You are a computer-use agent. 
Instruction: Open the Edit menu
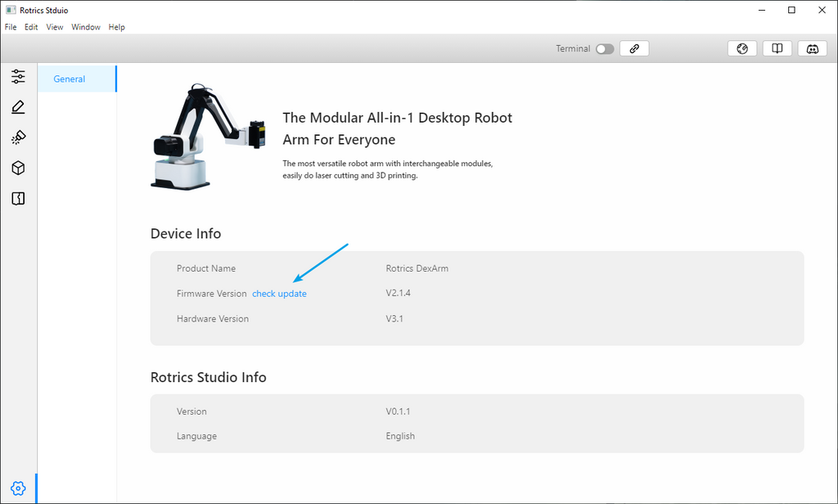(31, 27)
